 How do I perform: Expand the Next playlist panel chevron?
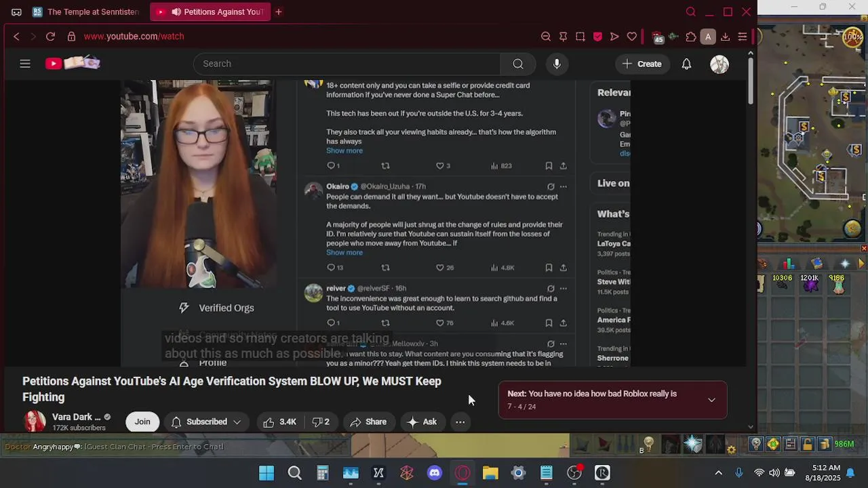click(x=711, y=400)
